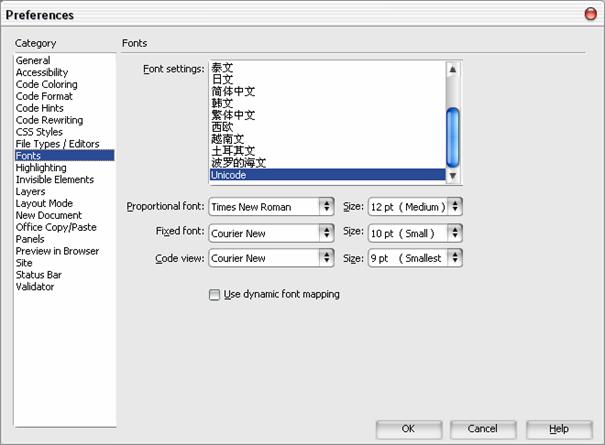Image resolution: width=605 pixels, height=445 pixels.
Task: Open the 10 pt (Small) size dropdown
Action: [415, 233]
